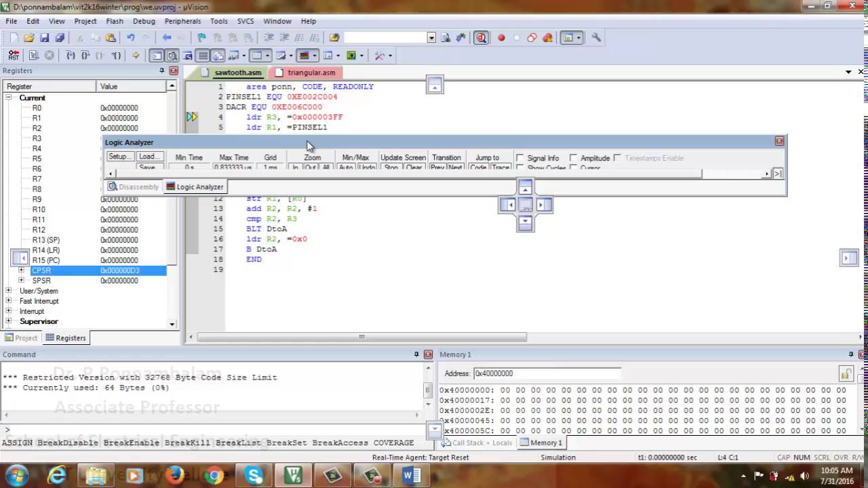
Task: Expand the Fast Interrupt register group
Action: (x=9, y=301)
